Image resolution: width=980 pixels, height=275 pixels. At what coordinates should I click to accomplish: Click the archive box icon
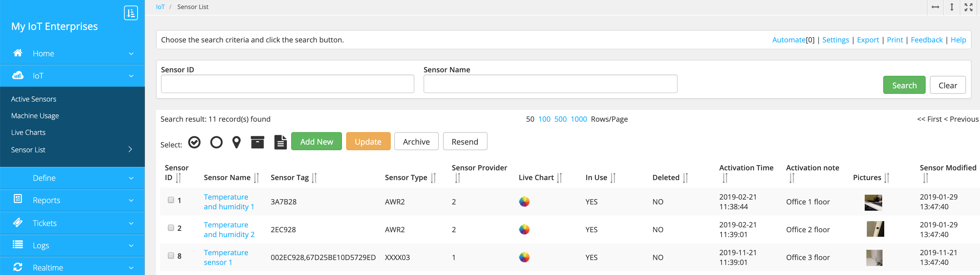(x=257, y=142)
